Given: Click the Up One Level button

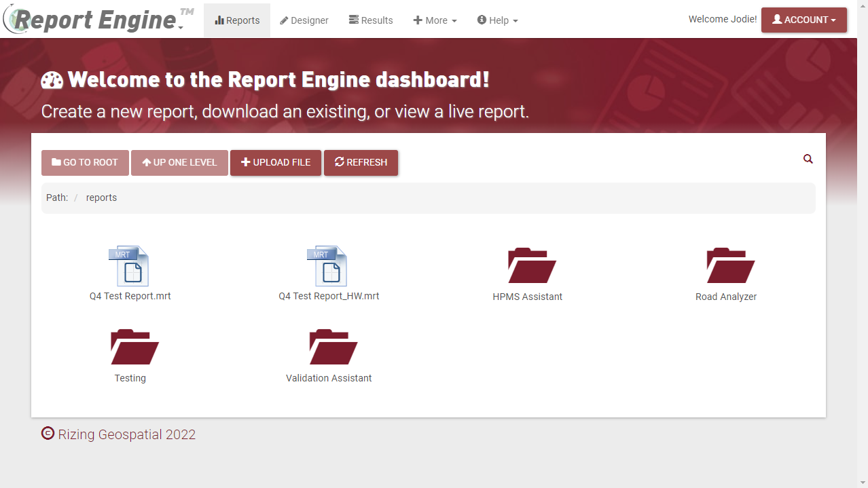Looking at the screenshot, I should pos(179,162).
